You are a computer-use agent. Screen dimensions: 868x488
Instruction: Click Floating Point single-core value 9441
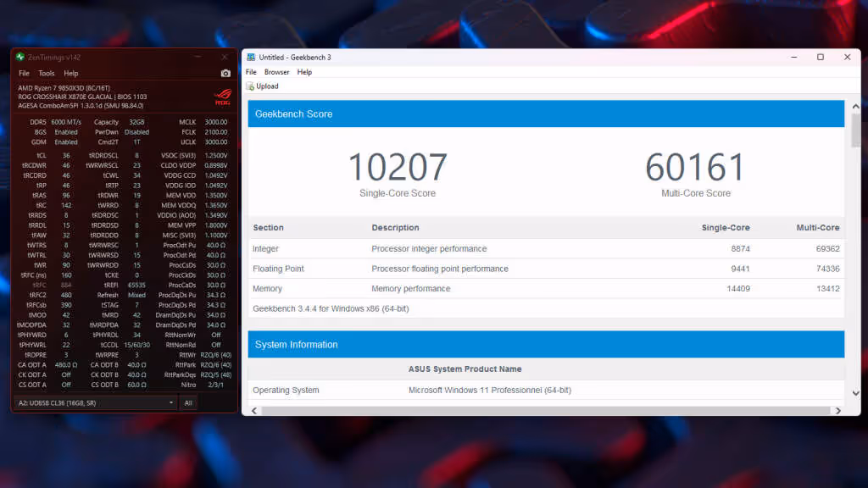coord(740,269)
